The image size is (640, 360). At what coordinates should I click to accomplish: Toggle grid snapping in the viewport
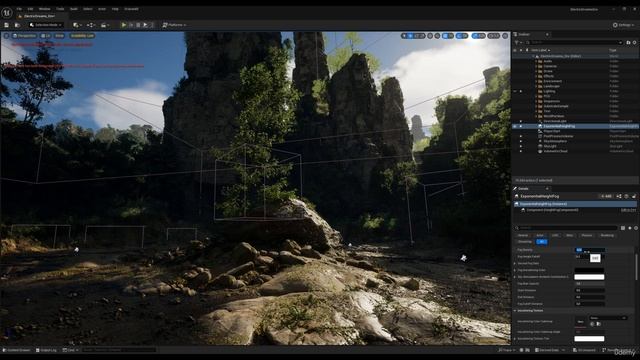445,36
